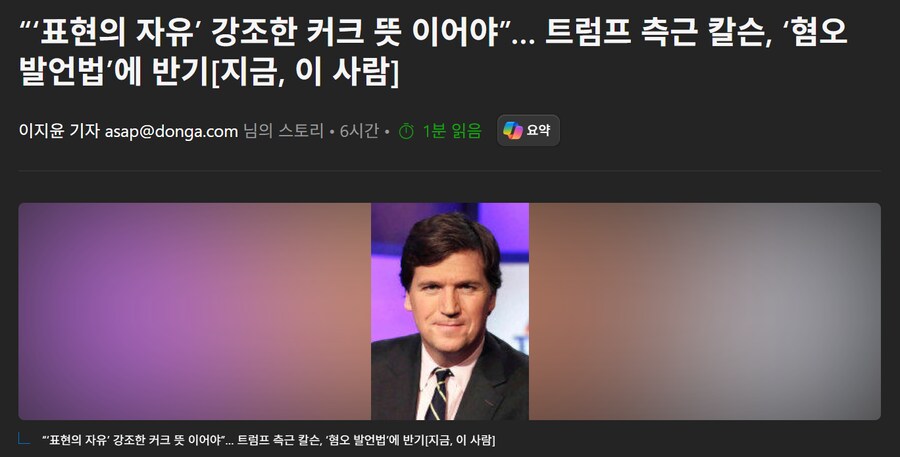Click the gray blurred right image area
The image size is (900, 457).
click(705, 311)
